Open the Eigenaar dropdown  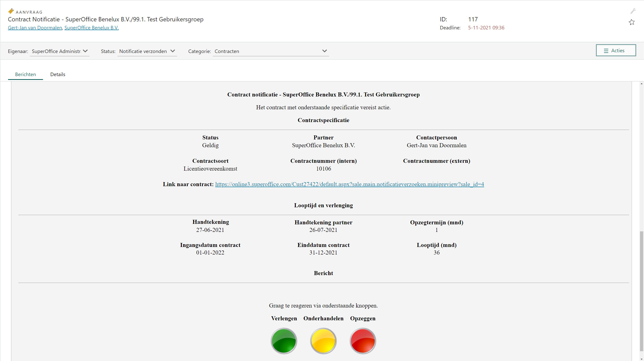60,51
